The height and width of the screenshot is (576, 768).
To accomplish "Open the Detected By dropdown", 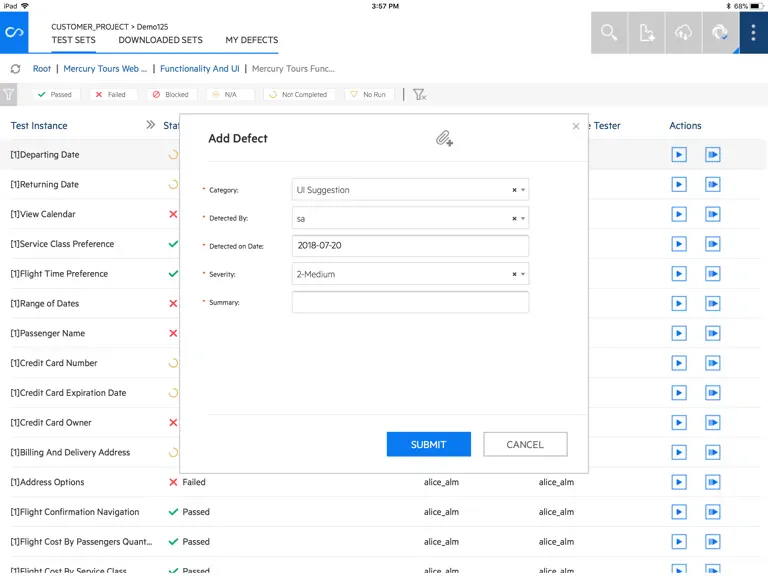I will coord(523,218).
